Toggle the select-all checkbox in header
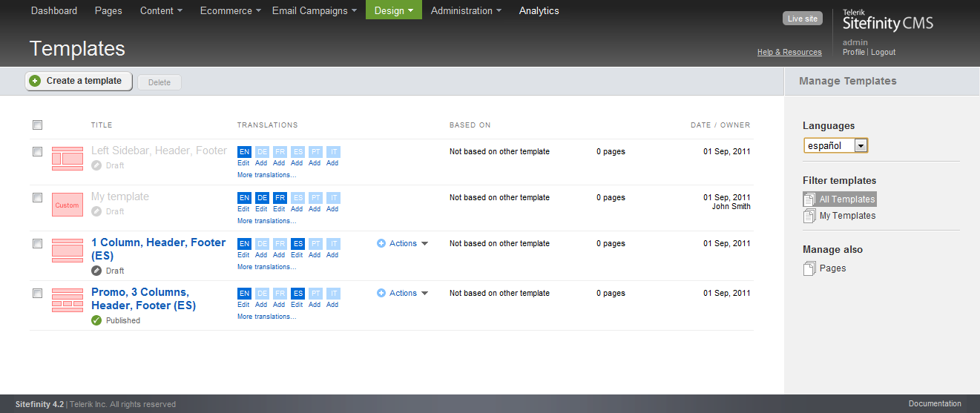This screenshot has width=980, height=413. (38, 125)
